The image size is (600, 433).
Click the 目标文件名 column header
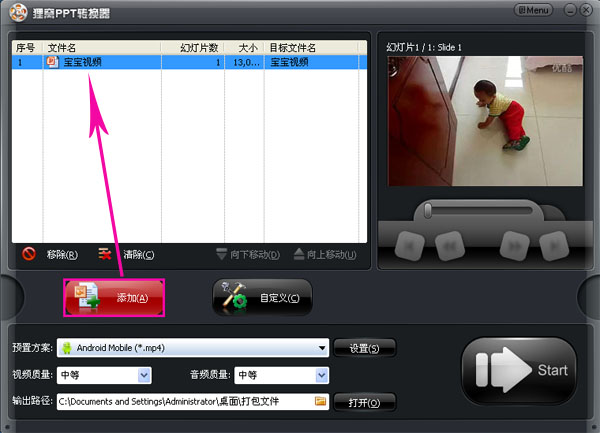pyautogui.click(x=311, y=48)
